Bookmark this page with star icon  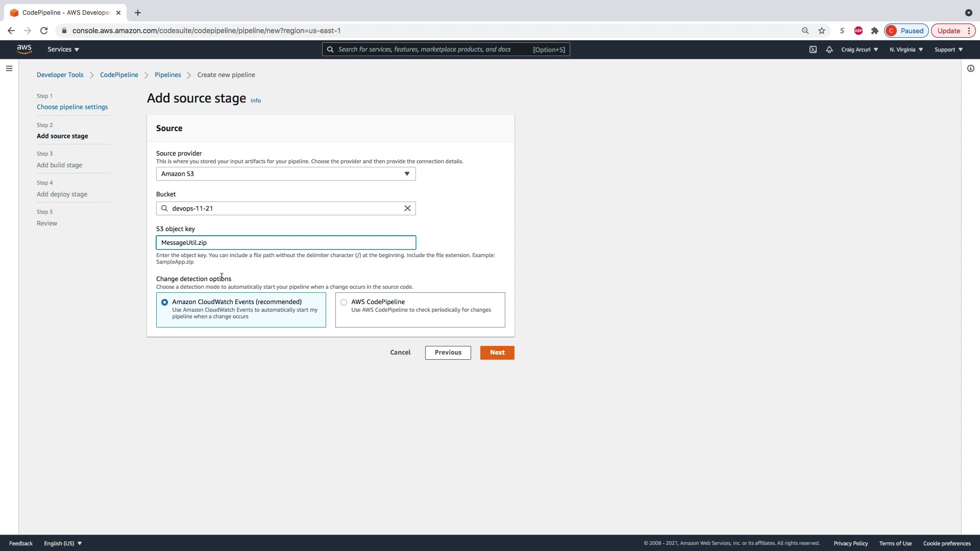coord(822,31)
